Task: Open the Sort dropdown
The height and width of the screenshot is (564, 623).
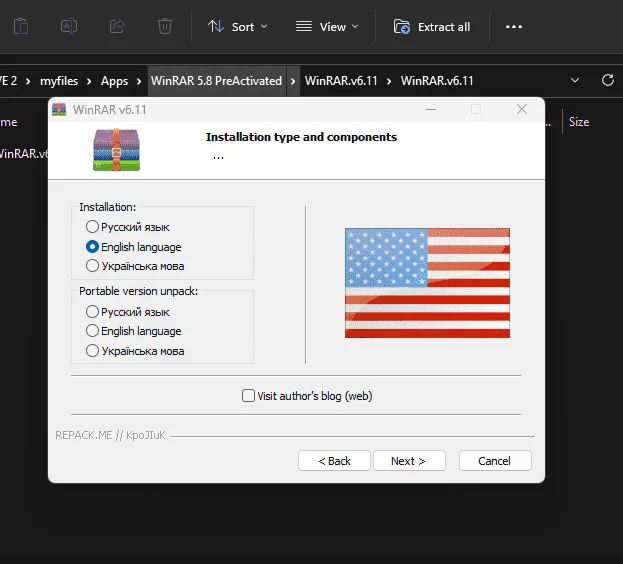Action: click(238, 27)
